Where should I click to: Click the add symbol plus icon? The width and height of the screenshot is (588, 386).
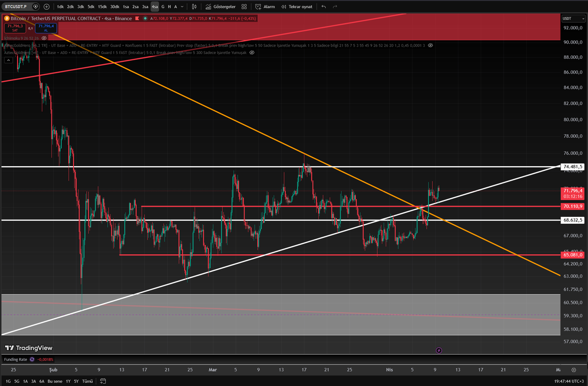pos(47,7)
